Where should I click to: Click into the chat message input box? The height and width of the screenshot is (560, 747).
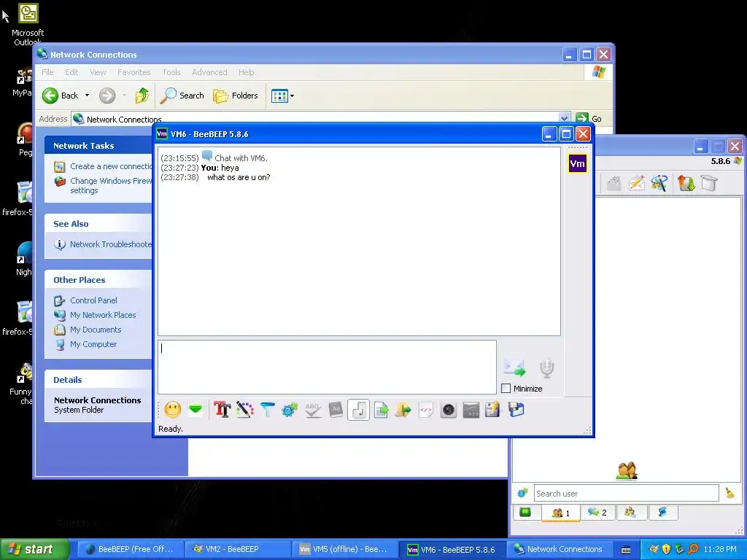pos(327,367)
